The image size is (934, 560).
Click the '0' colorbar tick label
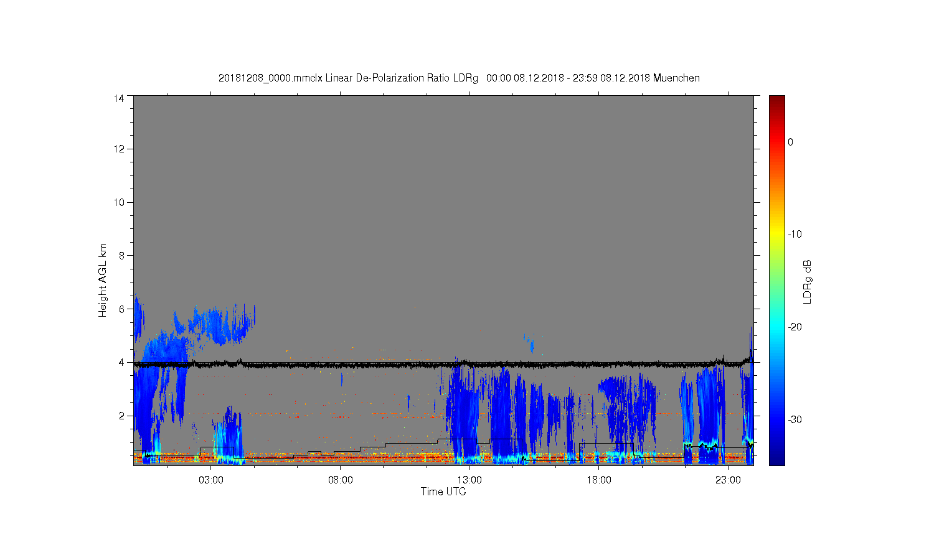click(791, 142)
